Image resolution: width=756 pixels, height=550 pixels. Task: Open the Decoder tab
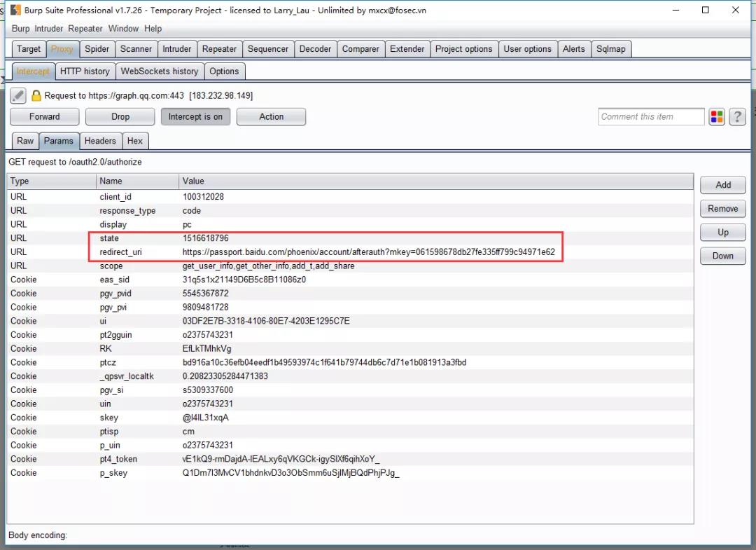pyautogui.click(x=315, y=49)
